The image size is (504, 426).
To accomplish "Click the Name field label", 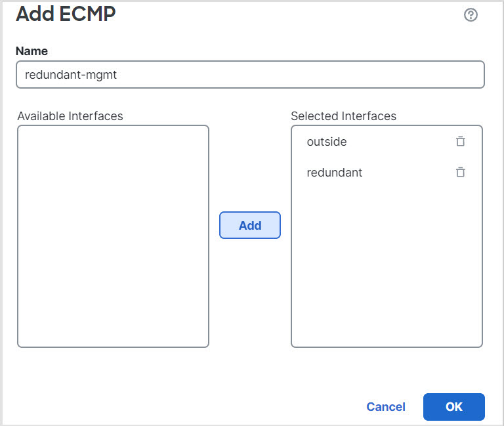I will coord(31,51).
